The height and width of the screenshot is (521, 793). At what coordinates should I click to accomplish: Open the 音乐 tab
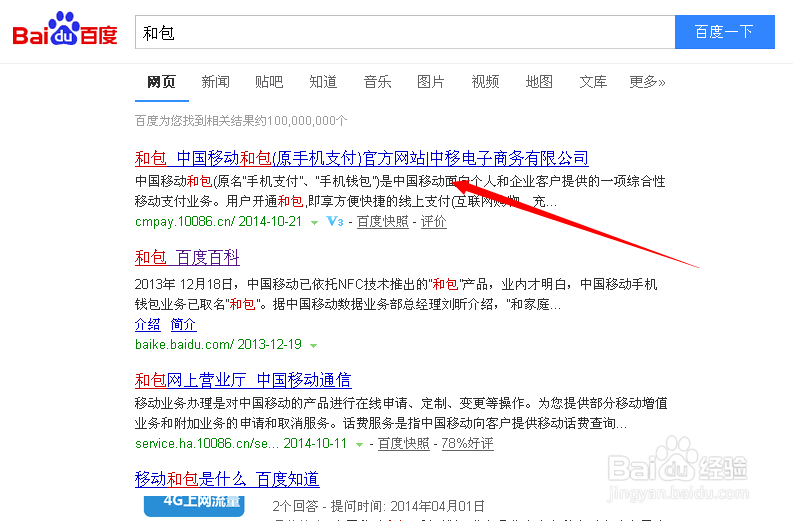[377, 82]
